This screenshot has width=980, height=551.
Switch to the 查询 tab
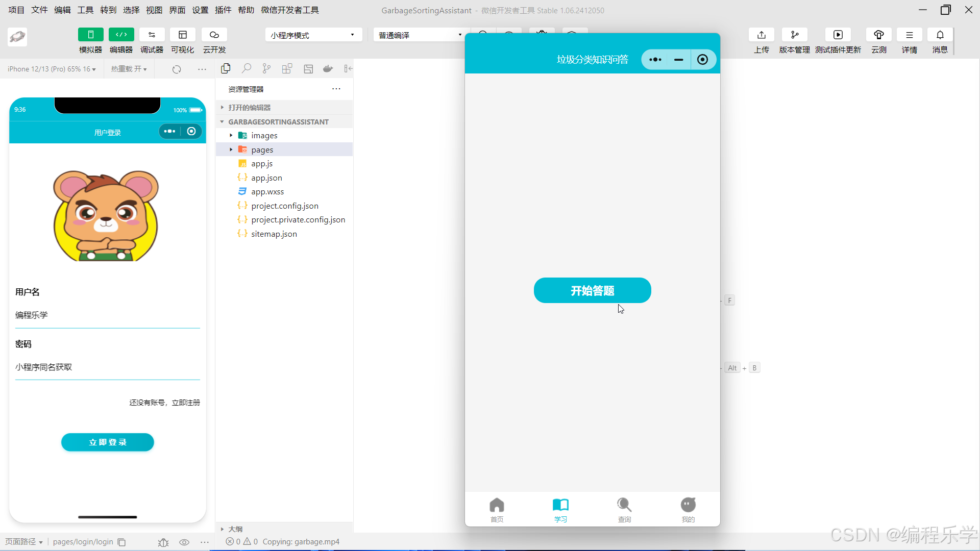pyautogui.click(x=624, y=510)
